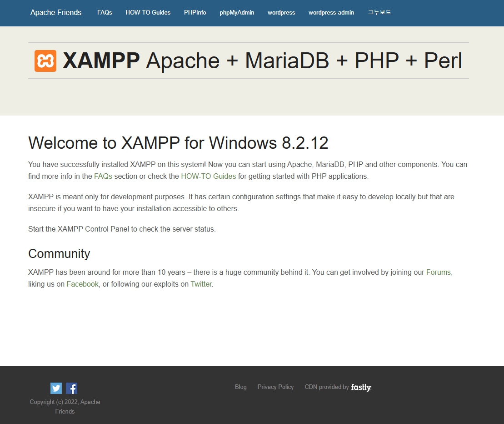View the Privacy Policy footer link
Image resolution: width=504 pixels, height=424 pixels.
click(x=275, y=387)
